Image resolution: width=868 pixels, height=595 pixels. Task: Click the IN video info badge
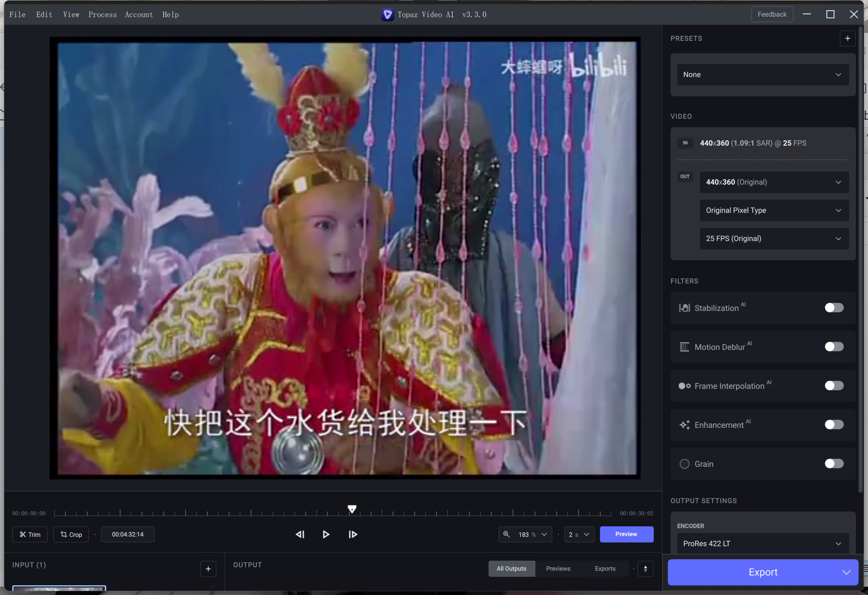coord(685,143)
